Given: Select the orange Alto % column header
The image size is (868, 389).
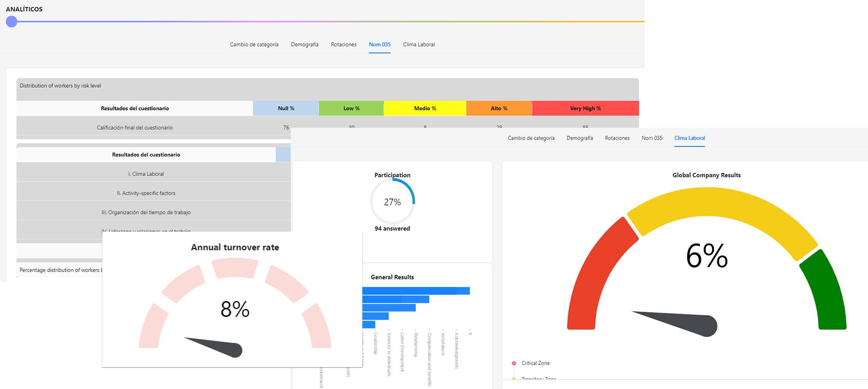Looking at the screenshot, I should 498,109.
